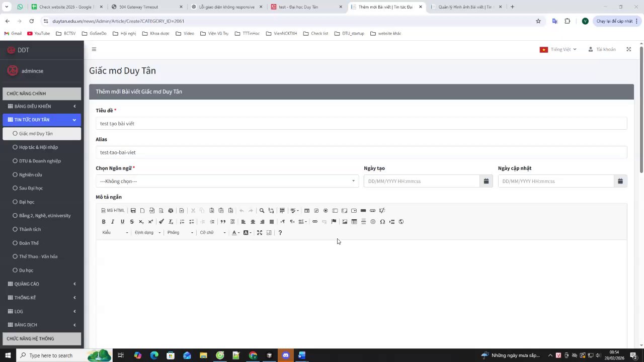Open the Kiểu styles dropdown
This screenshot has width=644, height=362.
coord(115,233)
